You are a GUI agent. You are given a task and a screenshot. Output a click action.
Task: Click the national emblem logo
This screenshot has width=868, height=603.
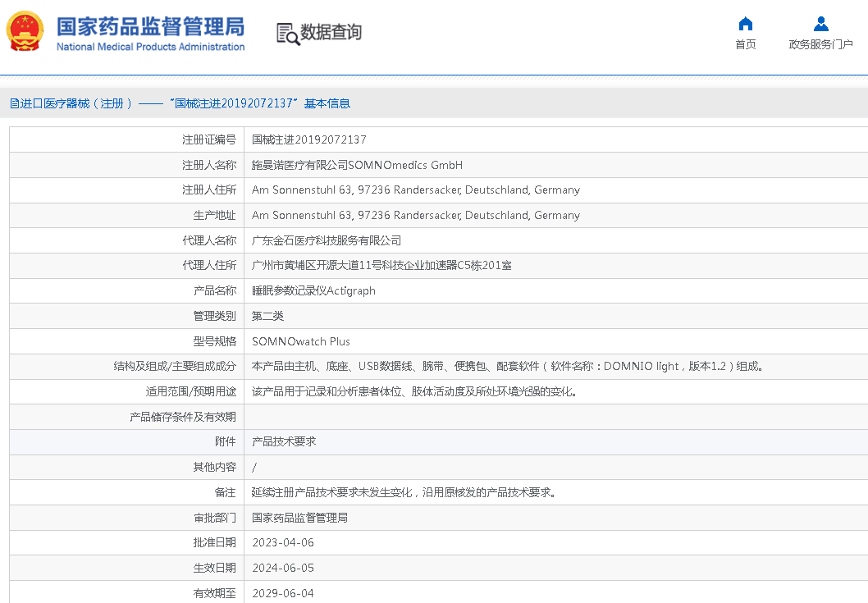(x=25, y=31)
